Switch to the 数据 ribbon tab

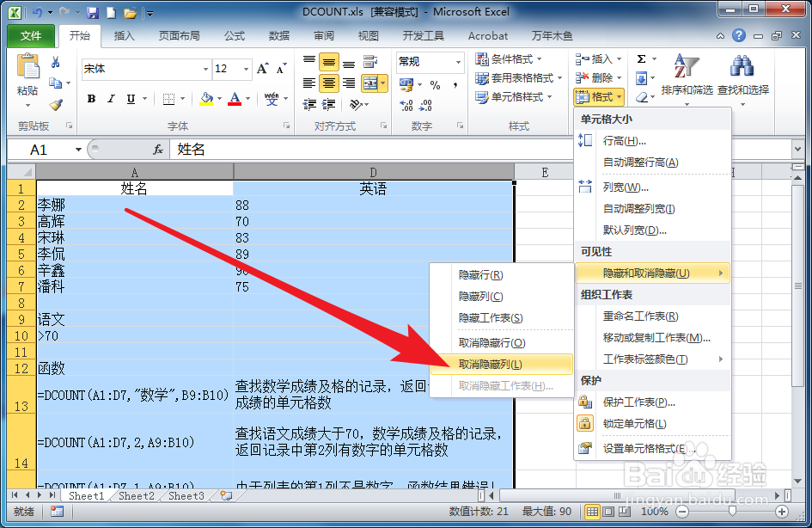[279, 36]
